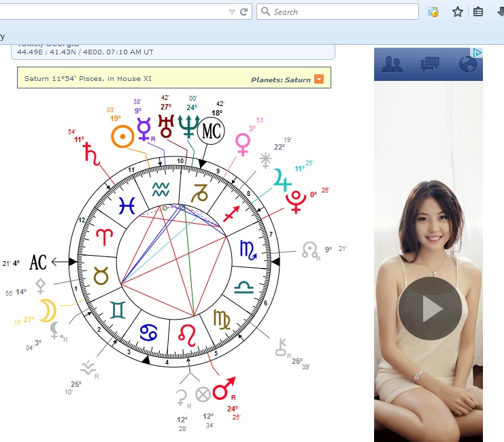The height and width of the screenshot is (442, 504).
Task: Click the teal Neptune trident glyph
Action: point(188,126)
